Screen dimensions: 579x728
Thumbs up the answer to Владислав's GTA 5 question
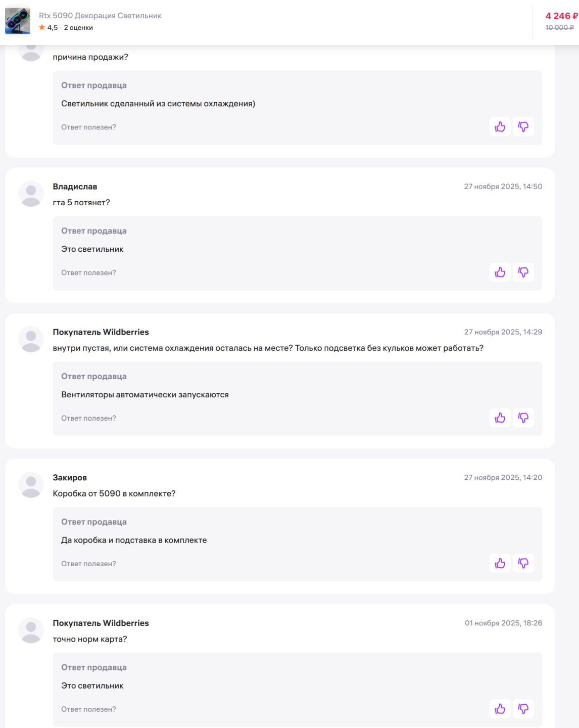pos(500,272)
